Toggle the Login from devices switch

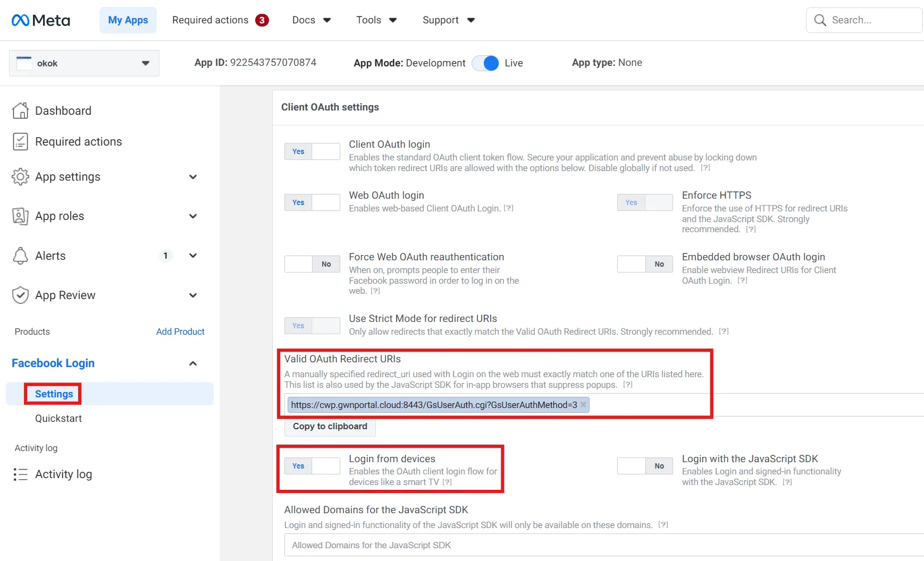point(312,466)
